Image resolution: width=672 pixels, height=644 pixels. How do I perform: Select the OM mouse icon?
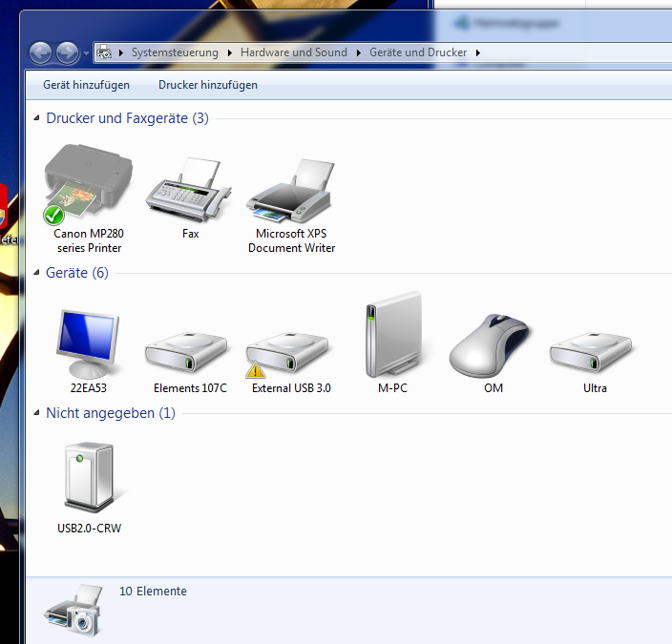(489, 345)
